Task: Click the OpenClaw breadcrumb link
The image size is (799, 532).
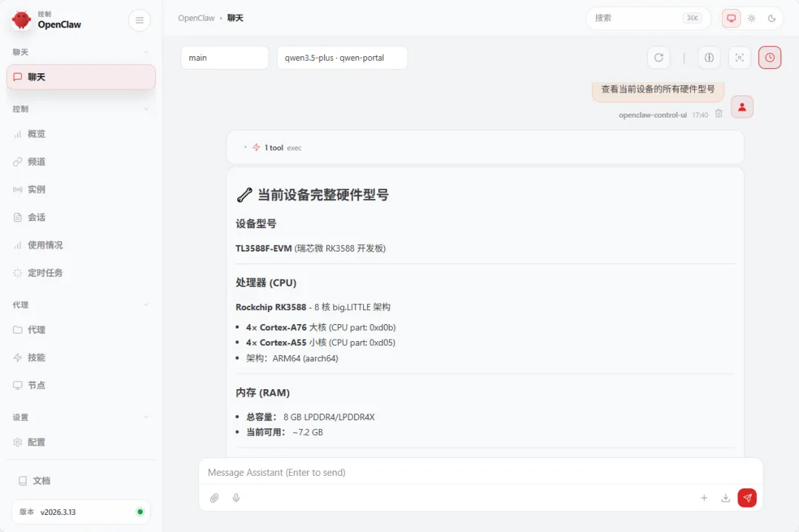Action: click(x=196, y=18)
